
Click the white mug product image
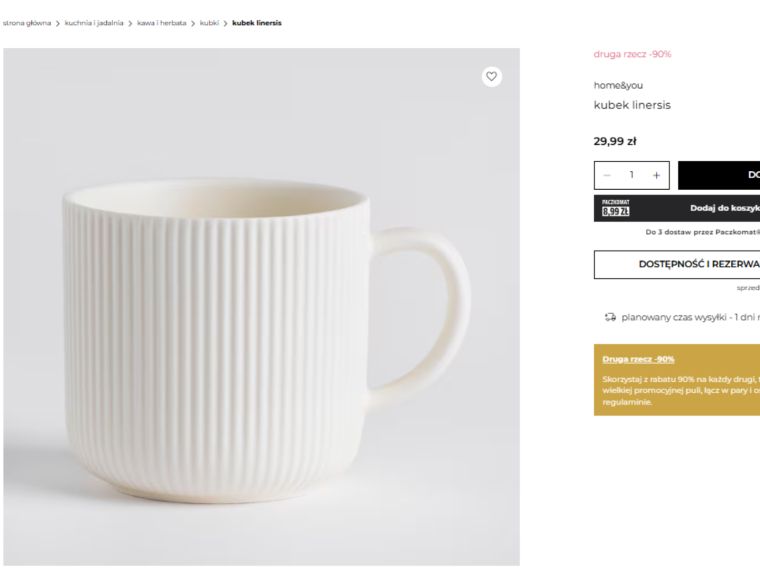point(262,306)
